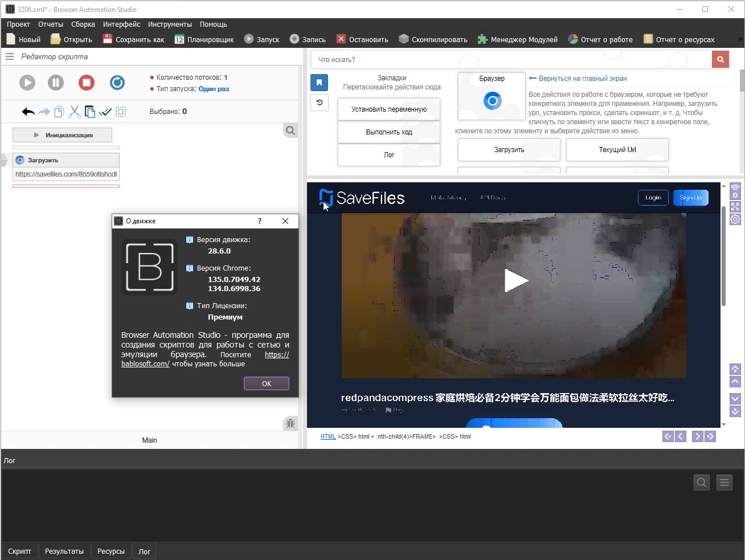Open the Инструменты menu

(x=170, y=24)
